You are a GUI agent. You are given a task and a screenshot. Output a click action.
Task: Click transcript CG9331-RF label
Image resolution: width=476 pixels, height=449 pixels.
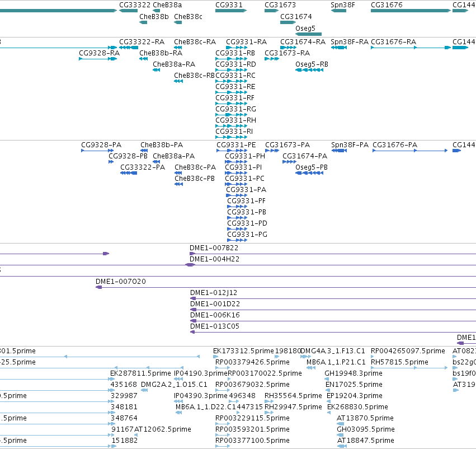click(235, 98)
